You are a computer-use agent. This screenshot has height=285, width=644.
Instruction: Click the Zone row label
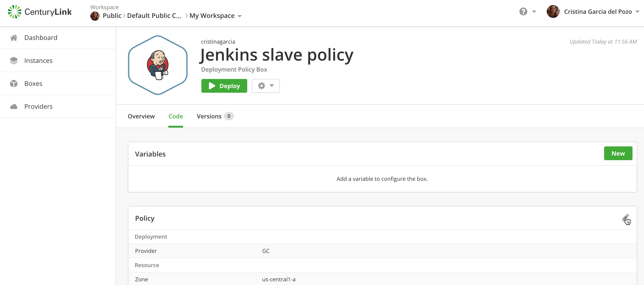(142, 279)
